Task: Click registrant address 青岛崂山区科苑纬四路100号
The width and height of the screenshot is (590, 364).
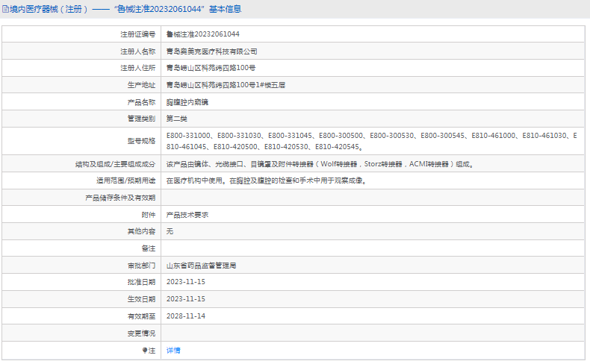Action: coord(211,68)
